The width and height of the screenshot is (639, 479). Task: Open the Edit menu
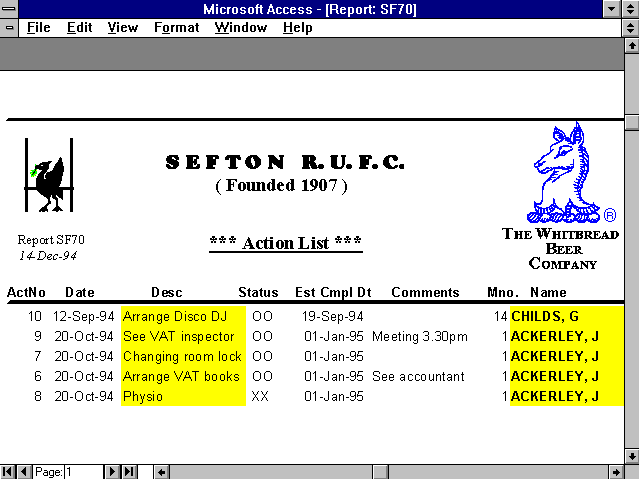(79, 27)
